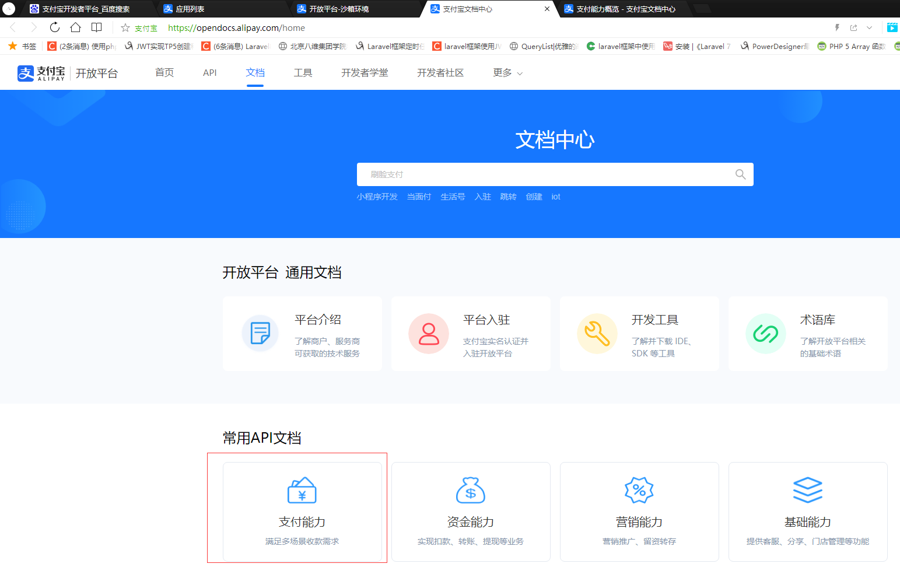This screenshot has width=900, height=588.
Task: Click the 小程序开发 hot search link
Action: pyautogui.click(x=377, y=197)
